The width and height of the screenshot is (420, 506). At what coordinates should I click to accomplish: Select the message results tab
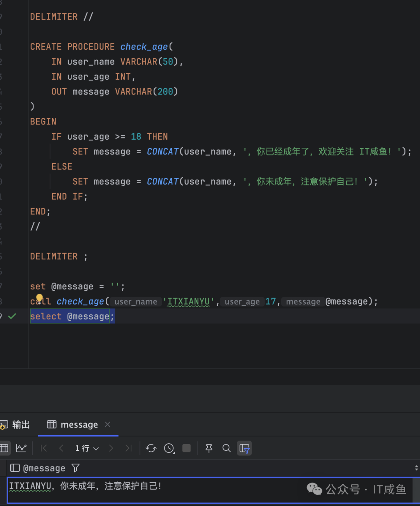click(79, 425)
